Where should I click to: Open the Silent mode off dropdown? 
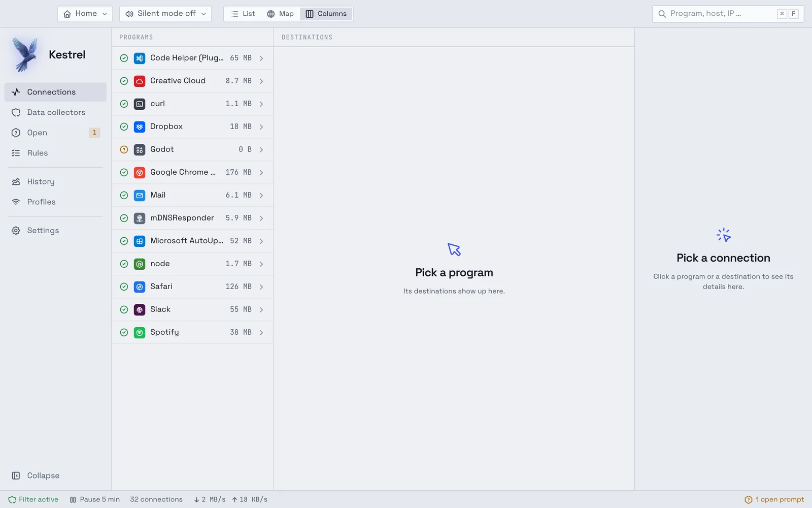165,14
